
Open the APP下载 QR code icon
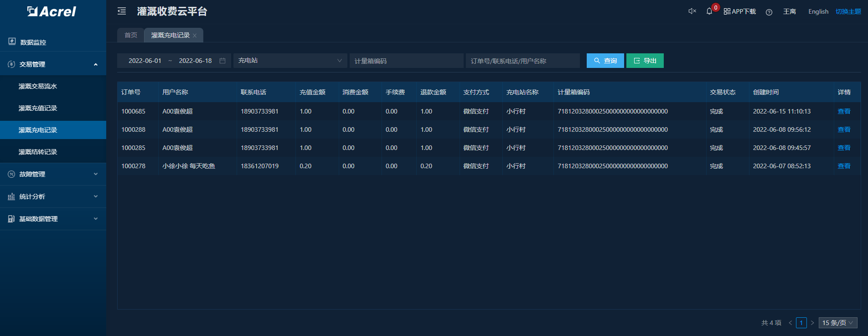pos(727,11)
